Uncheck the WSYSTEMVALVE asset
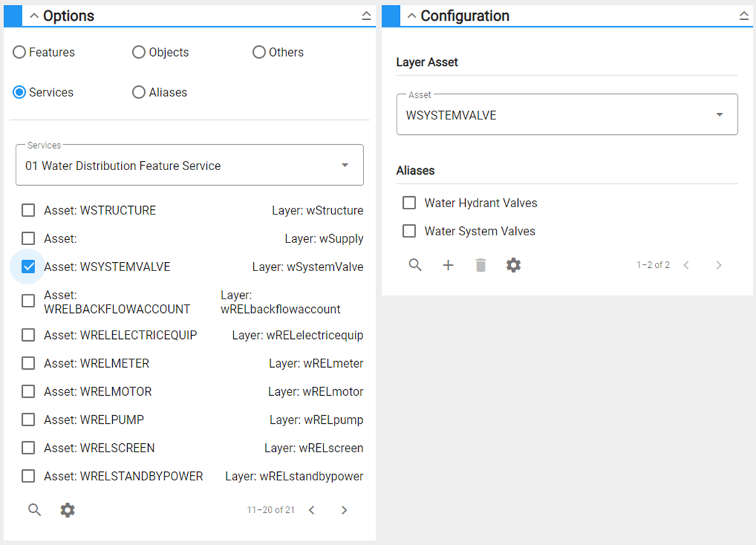756x545 pixels. pyautogui.click(x=28, y=267)
